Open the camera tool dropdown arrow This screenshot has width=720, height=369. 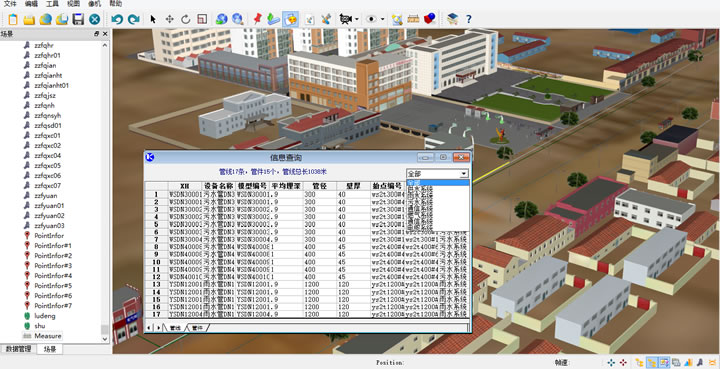pyautogui.click(x=357, y=19)
